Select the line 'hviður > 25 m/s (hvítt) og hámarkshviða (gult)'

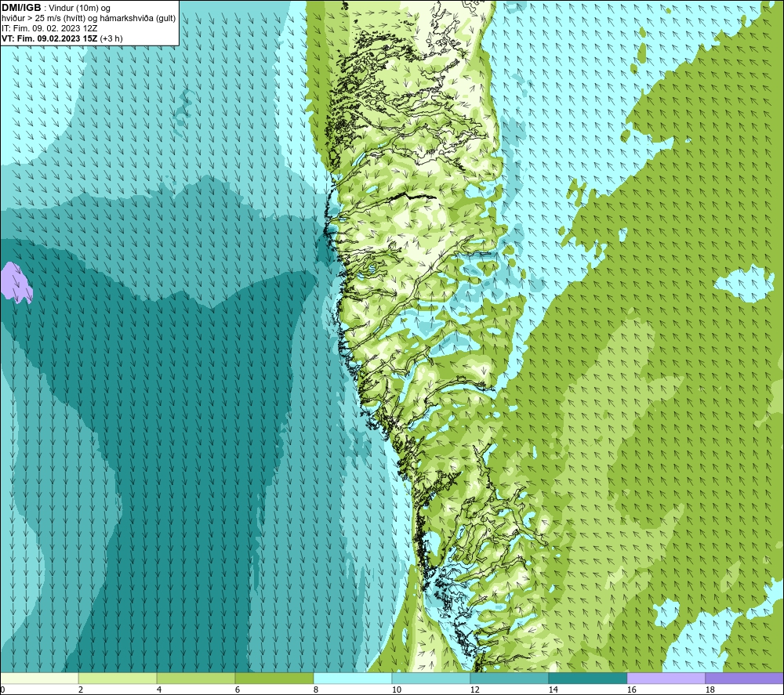89,19
